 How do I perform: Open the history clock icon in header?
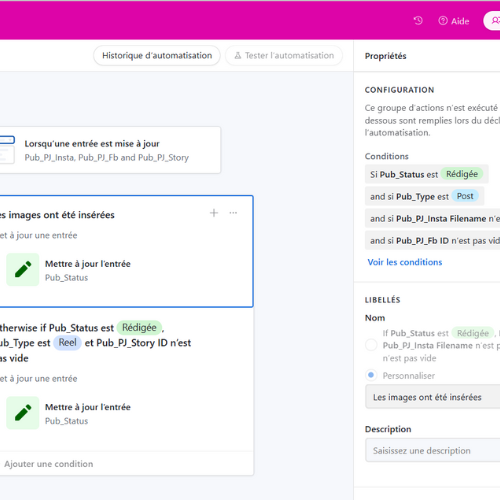tap(418, 21)
